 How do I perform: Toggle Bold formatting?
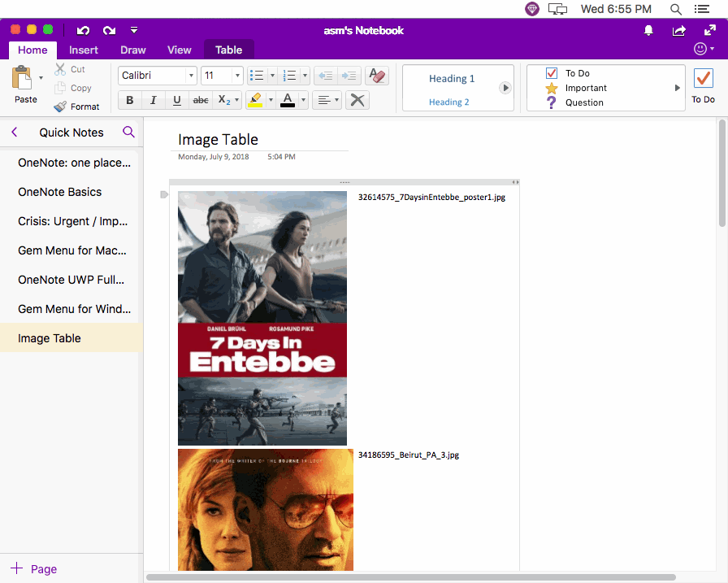coord(129,100)
